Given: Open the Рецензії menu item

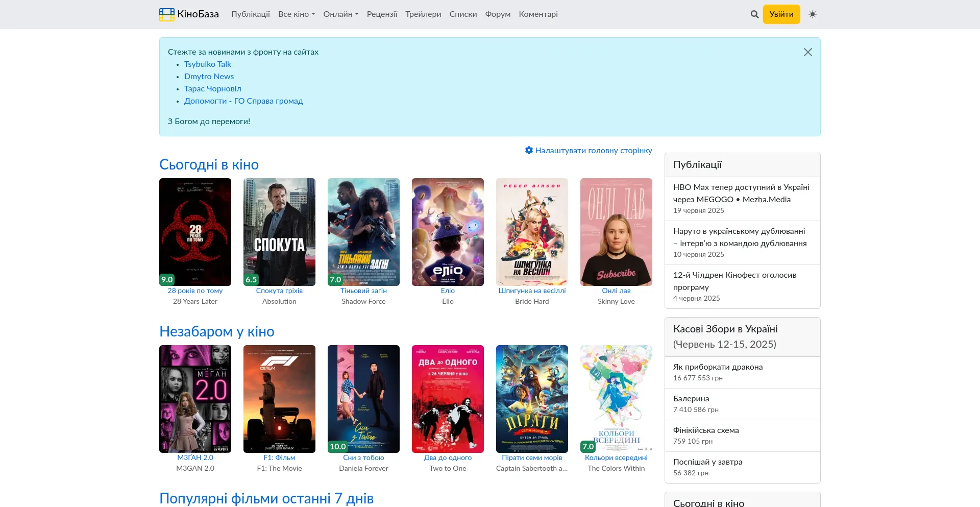Looking at the screenshot, I should tap(382, 14).
